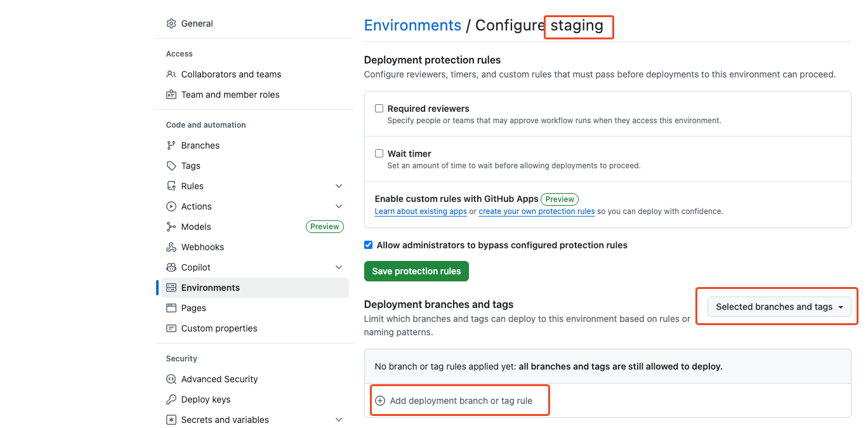The width and height of the screenshot is (868, 428).
Task: Click the Collaborators and teams people icon
Action: 171,74
